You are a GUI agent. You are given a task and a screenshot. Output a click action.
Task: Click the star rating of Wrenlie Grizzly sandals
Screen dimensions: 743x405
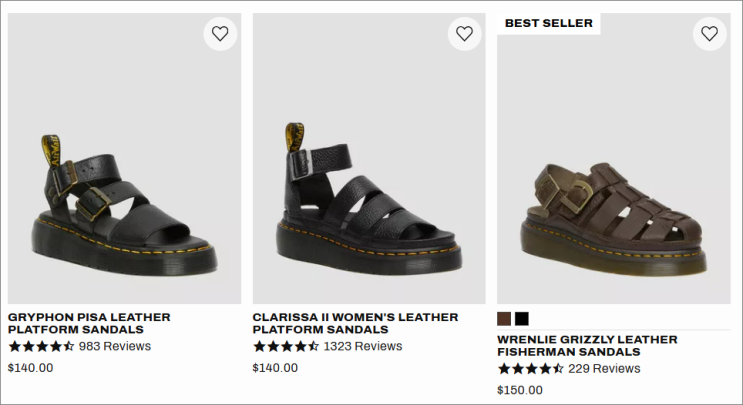coord(530,368)
